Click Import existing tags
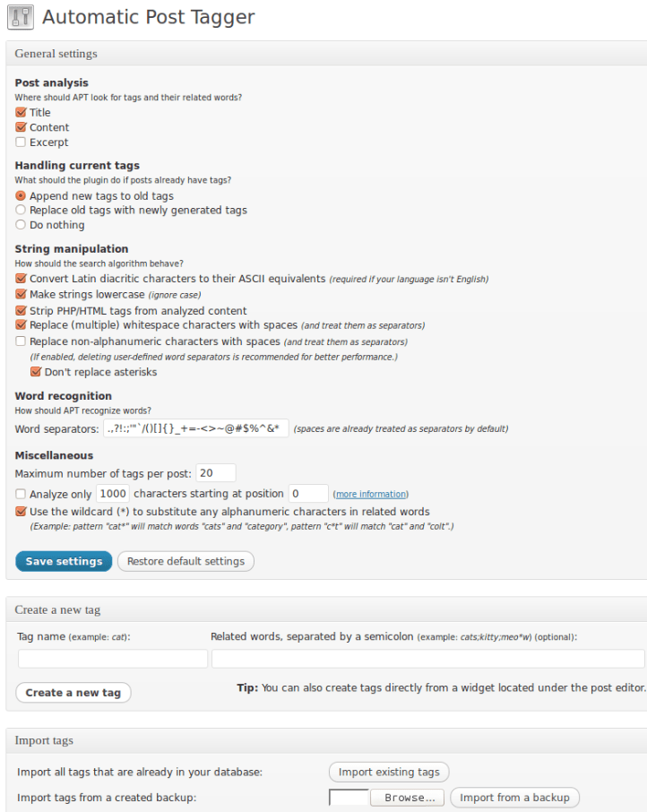The image size is (647, 812). point(390,772)
